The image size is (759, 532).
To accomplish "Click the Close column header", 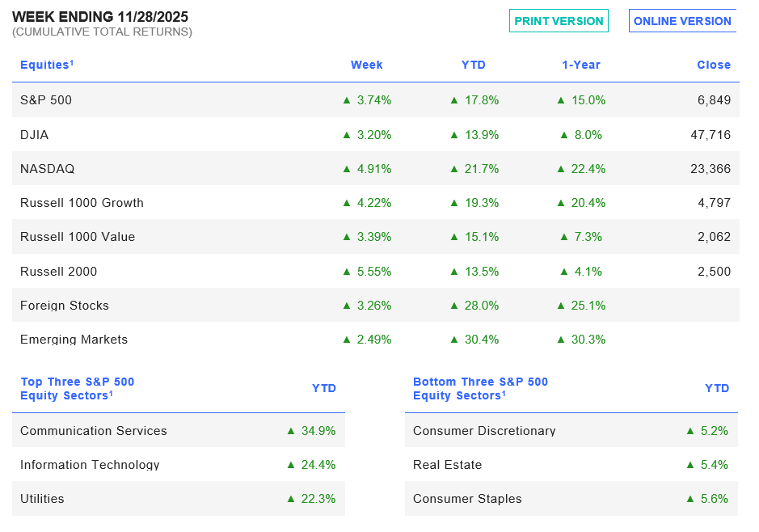I will [714, 65].
